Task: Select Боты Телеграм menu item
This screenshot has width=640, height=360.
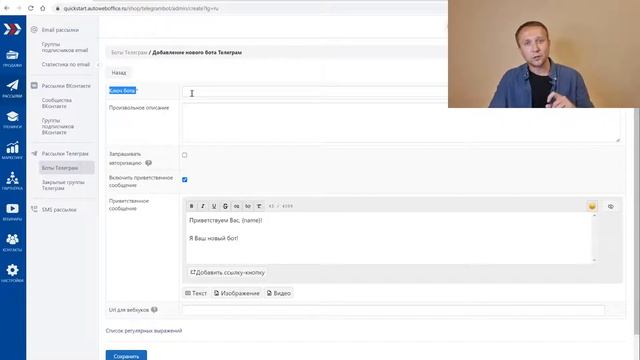Action: pos(67,168)
